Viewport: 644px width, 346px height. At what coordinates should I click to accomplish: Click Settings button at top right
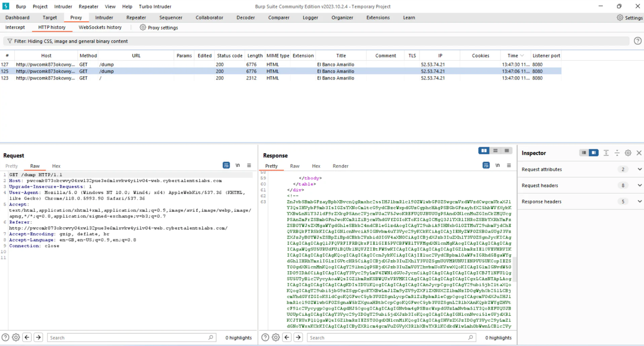630,18
